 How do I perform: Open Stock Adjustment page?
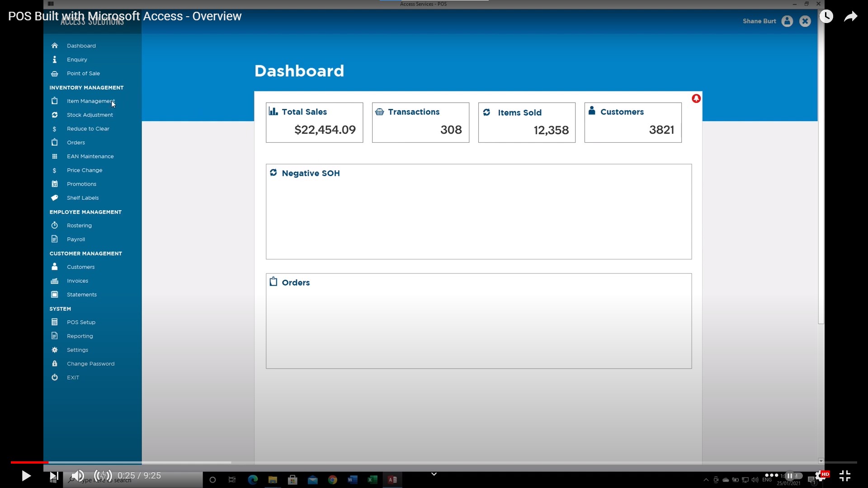click(x=90, y=115)
